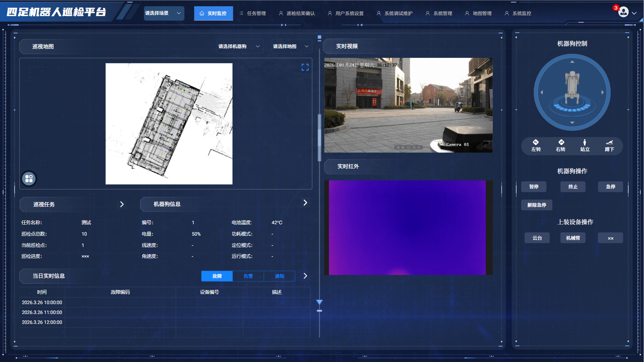Click the 描述 column header

[277, 292]
